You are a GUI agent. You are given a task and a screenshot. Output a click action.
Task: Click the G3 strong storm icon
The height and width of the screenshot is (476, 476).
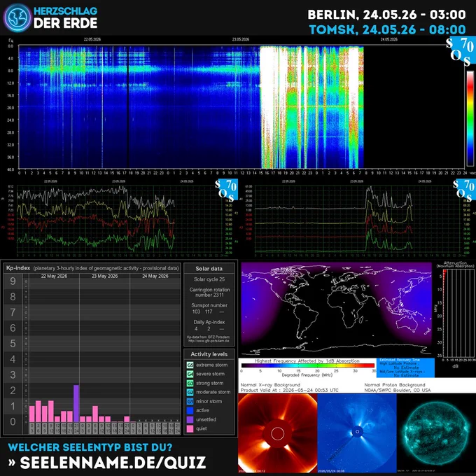tap(190, 383)
